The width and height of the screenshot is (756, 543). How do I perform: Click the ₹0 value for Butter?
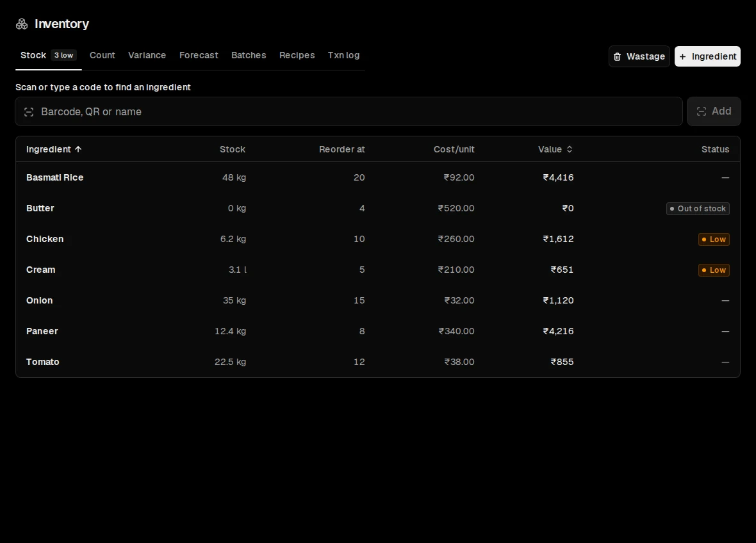pos(568,208)
